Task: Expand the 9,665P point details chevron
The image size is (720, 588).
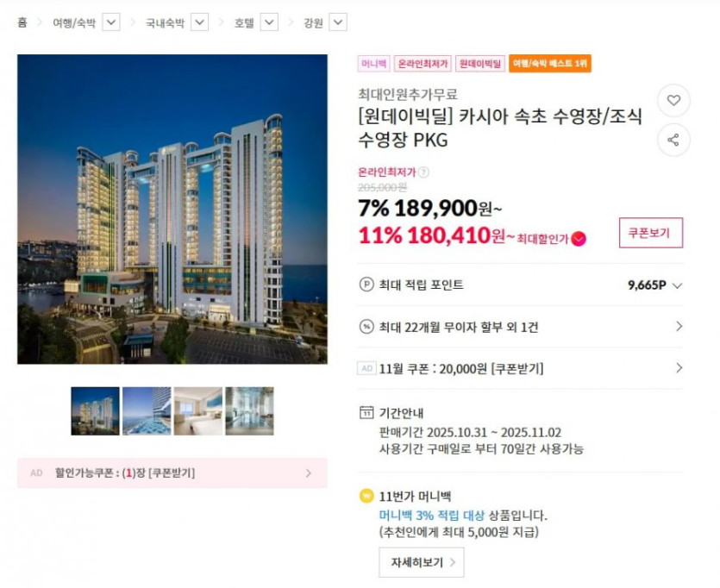Action: [x=677, y=285]
